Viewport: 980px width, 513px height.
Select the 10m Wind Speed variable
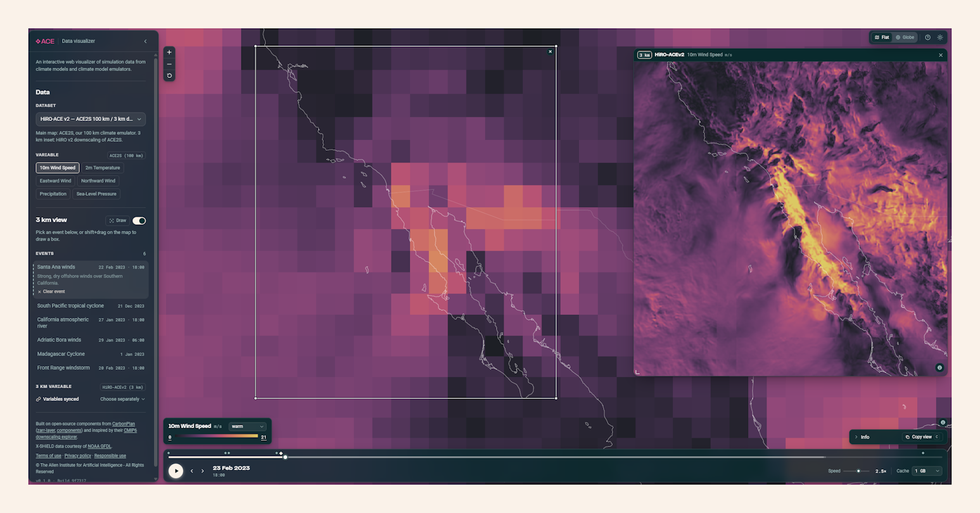click(x=58, y=168)
